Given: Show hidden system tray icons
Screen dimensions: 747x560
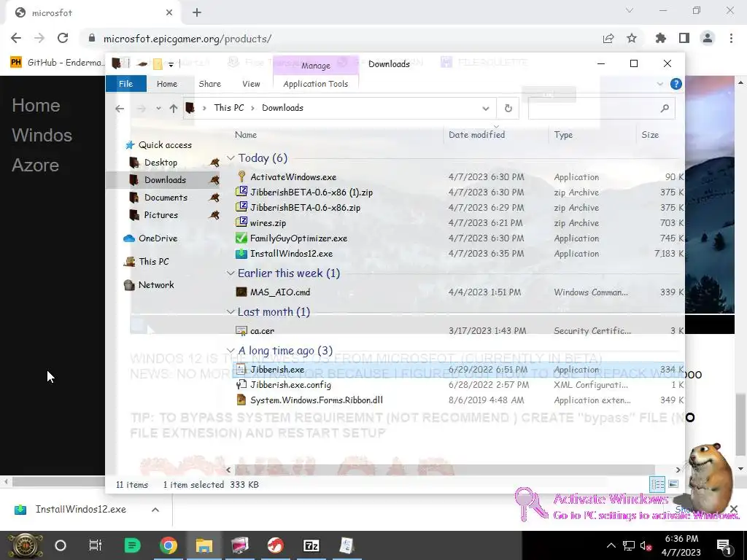Looking at the screenshot, I should [611, 545].
